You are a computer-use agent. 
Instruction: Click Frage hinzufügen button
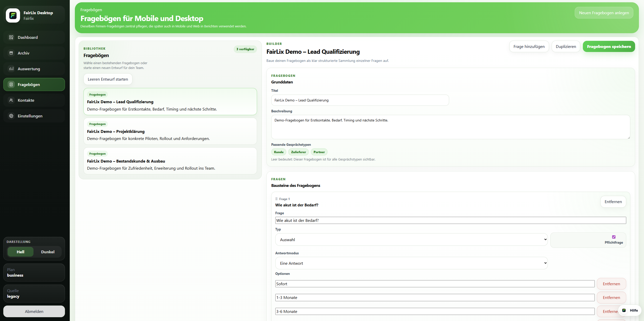pyautogui.click(x=529, y=46)
